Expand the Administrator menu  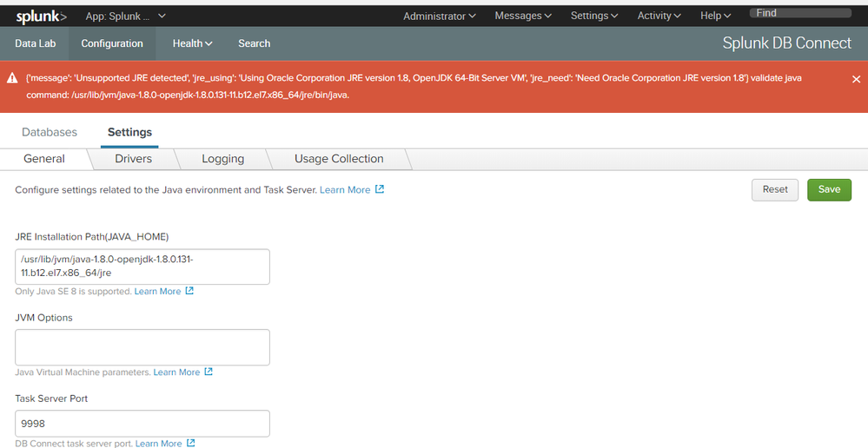pos(439,16)
